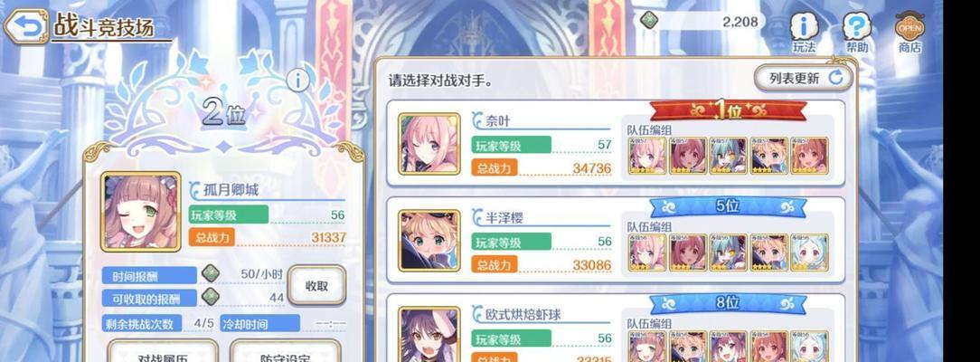Open 对战履历 battle history
The image size is (980, 362).
click(x=163, y=353)
